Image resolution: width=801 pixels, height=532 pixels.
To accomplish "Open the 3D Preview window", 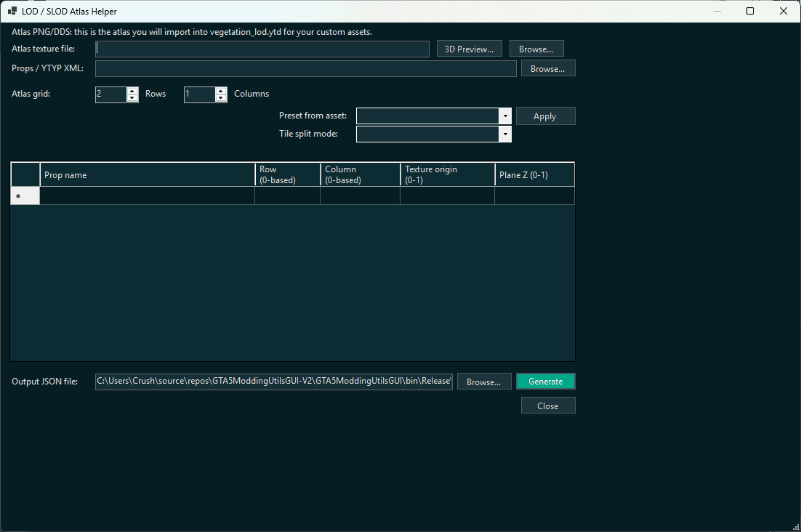I will coord(469,48).
